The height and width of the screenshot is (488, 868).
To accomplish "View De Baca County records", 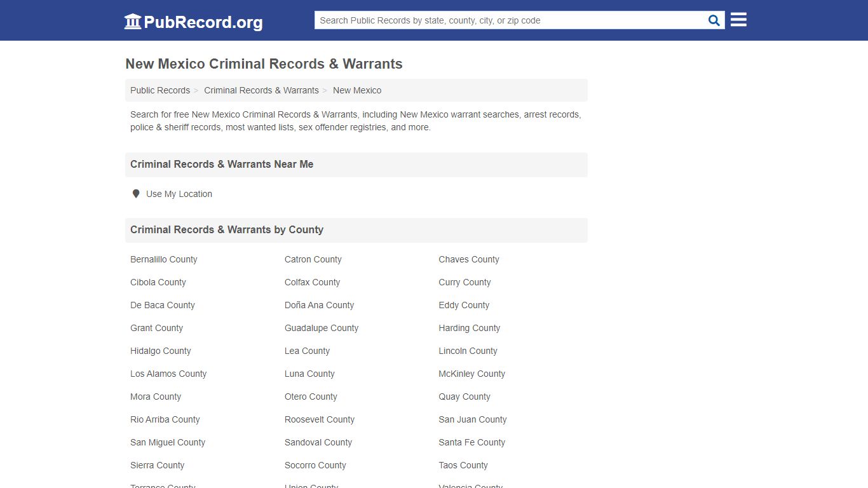I will coord(163,305).
